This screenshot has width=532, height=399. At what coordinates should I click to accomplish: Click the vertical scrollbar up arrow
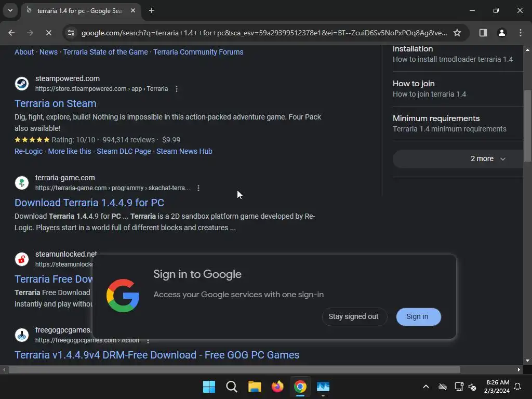click(x=527, y=50)
